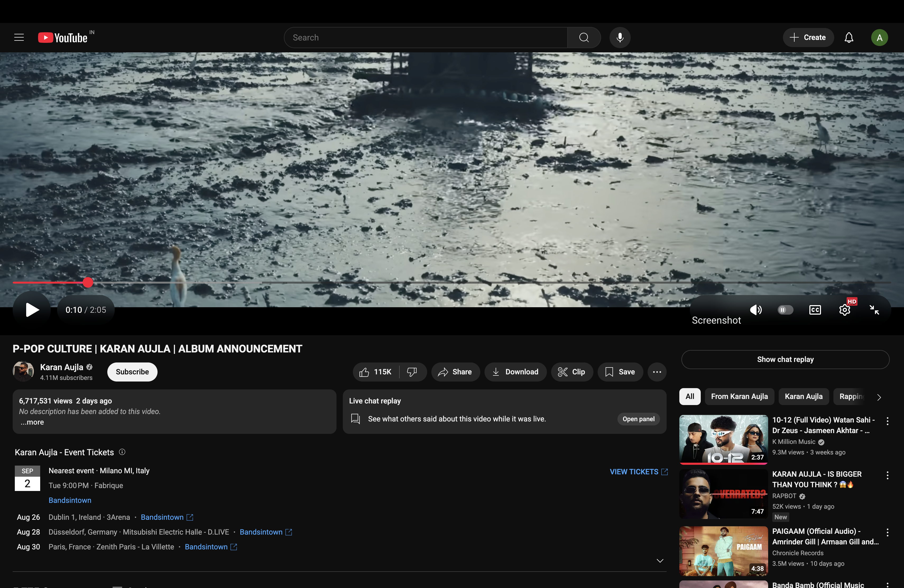
Task: Click the SEP 2 date badge
Action: coord(27,478)
